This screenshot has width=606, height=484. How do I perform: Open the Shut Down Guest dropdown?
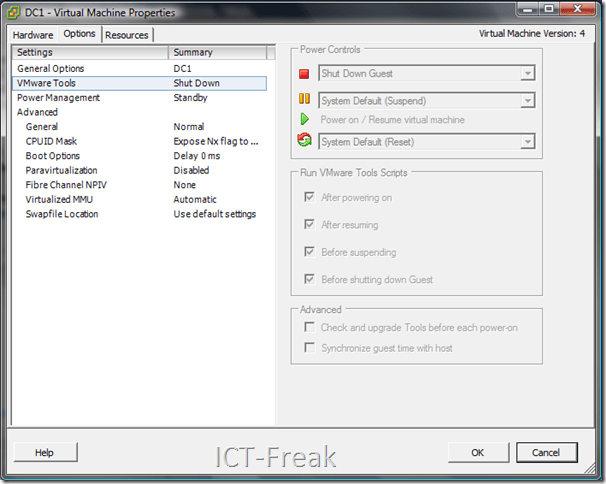426,74
